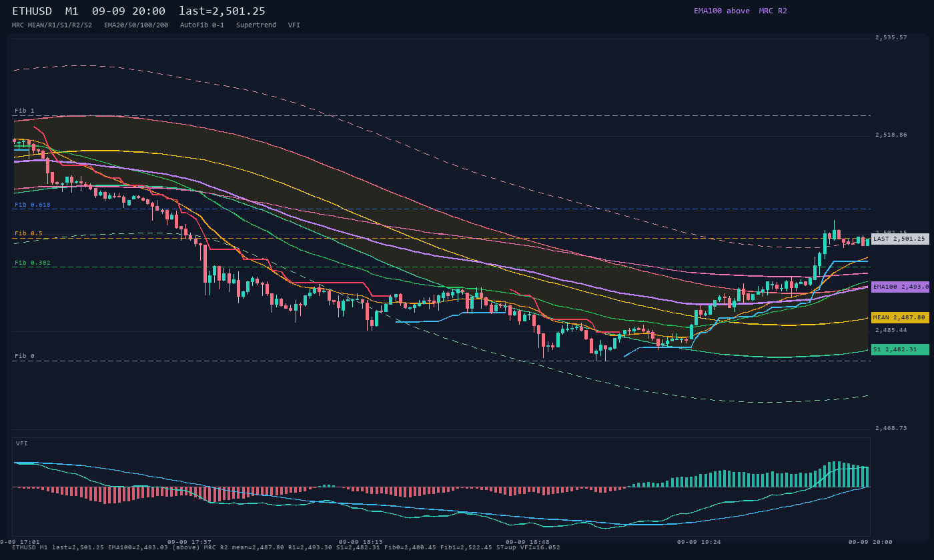
Task: Click the 'Fib 0.5' level label
Action: [x=29, y=233]
